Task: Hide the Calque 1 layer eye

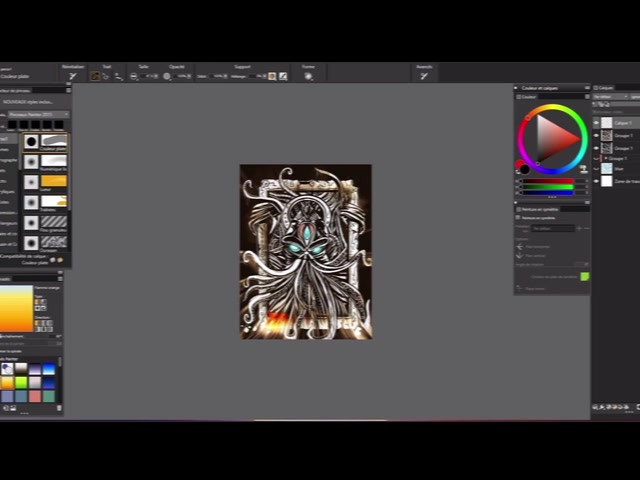Action: pos(596,123)
